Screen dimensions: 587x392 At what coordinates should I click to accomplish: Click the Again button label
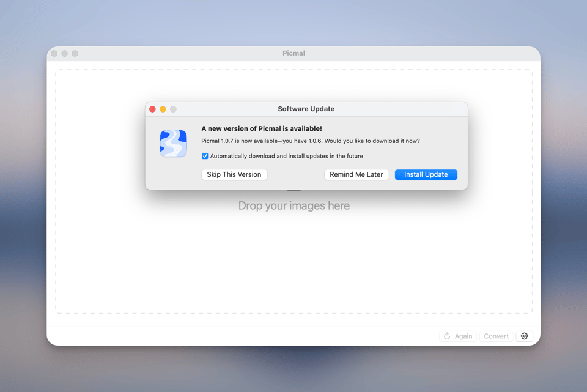coord(463,336)
